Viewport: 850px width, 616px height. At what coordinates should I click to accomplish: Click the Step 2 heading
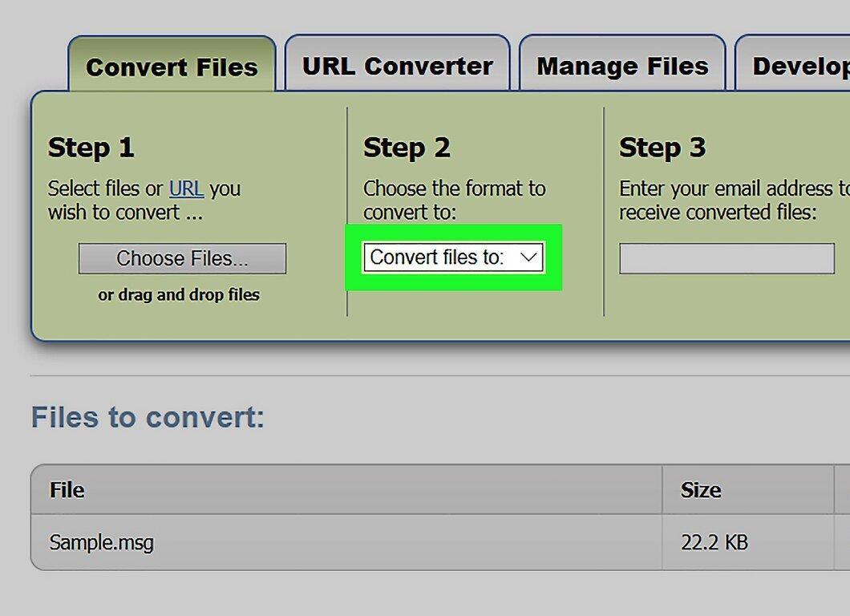point(407,148)
